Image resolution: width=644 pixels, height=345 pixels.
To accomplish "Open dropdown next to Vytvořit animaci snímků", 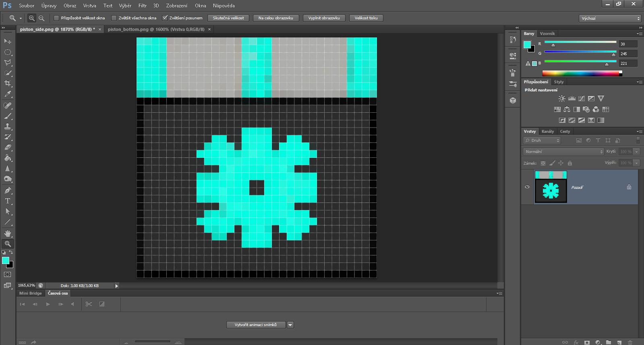I will pos(290,325).
